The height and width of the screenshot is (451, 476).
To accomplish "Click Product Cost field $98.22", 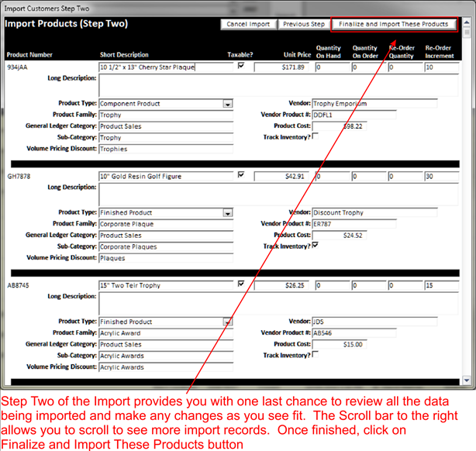I will [x=340, y=126].
